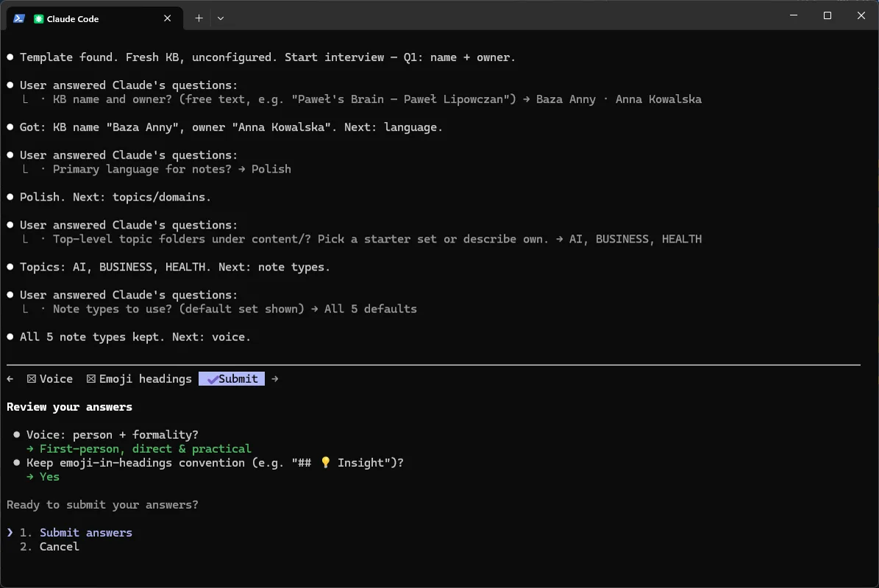Click the green Yes answer
The width and height of the screenshot is (879, 588).
tap(49, 477)
